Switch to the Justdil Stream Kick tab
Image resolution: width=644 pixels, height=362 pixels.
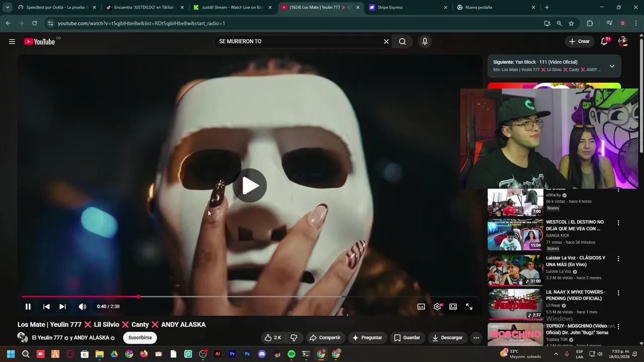[x=232, y=8]
